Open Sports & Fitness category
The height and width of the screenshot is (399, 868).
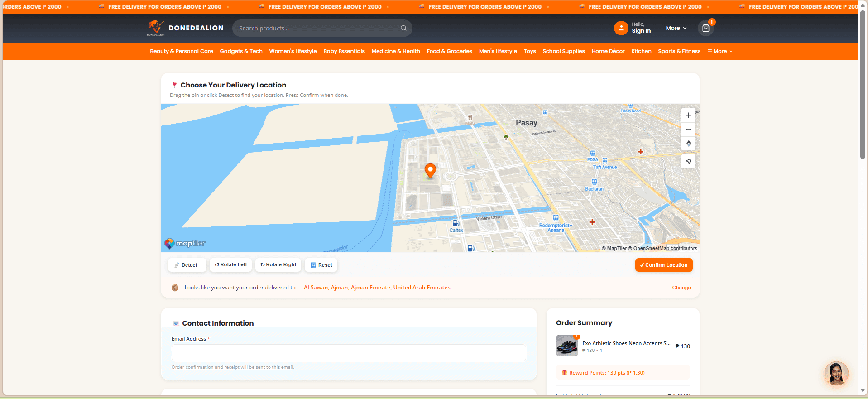[x=679, y=51]
